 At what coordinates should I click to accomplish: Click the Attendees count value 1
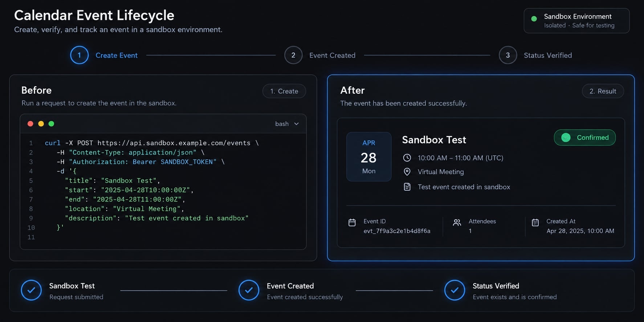click(470, 231)
